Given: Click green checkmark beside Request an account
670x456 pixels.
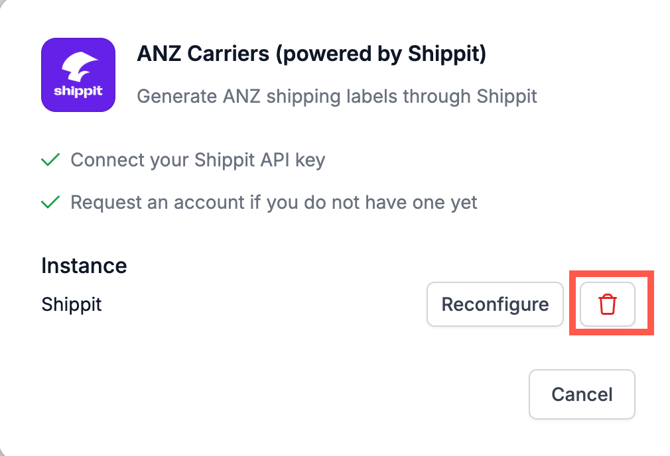Looking at the screenshot, I should click(x=50, y=202).
